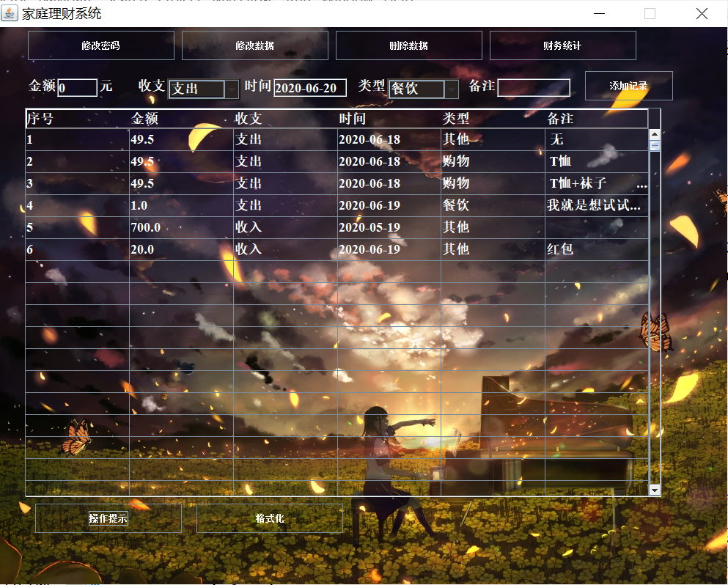The height and width of the screenshot is (585, 728).
Task: Click the scrollbar down arrow
Action: pyautogui.click(x=653, y=490)
